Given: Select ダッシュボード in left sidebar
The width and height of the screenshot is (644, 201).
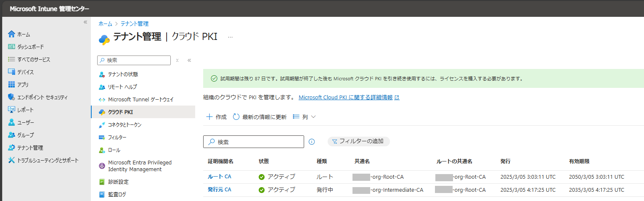Looking at the screenshot, I should coord(30,47).
